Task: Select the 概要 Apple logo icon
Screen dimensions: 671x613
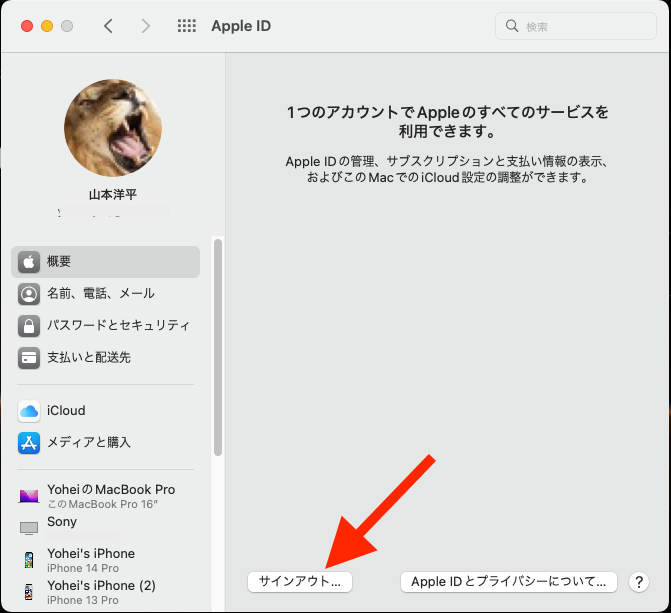Action: (x=29, y=262)
